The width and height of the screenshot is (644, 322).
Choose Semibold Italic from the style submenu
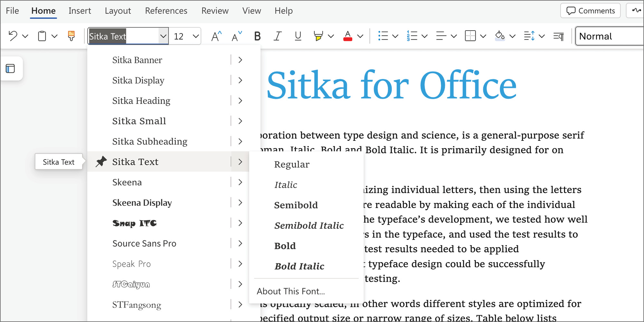(x=309, y=225)
